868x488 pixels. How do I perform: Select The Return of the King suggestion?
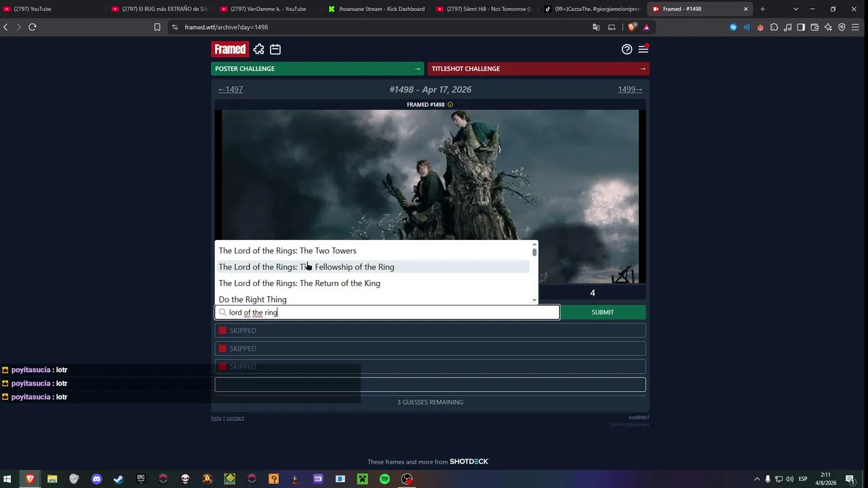(373, 283)
